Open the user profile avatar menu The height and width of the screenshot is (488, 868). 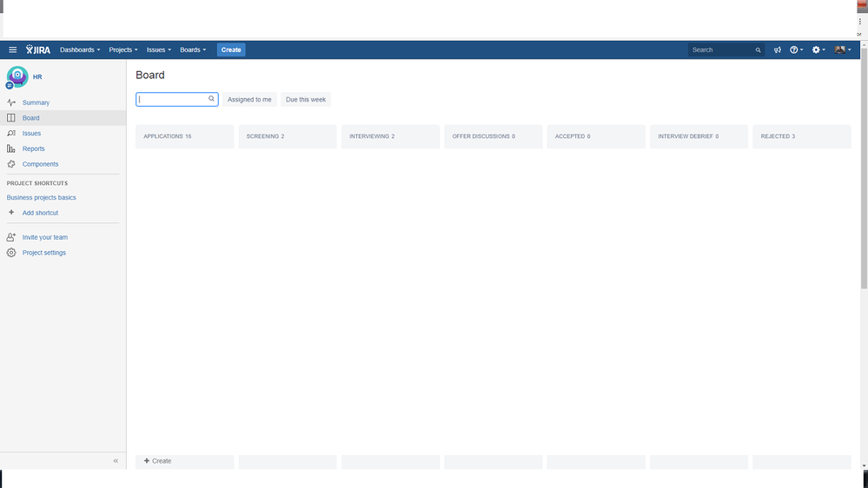(843, 49)
